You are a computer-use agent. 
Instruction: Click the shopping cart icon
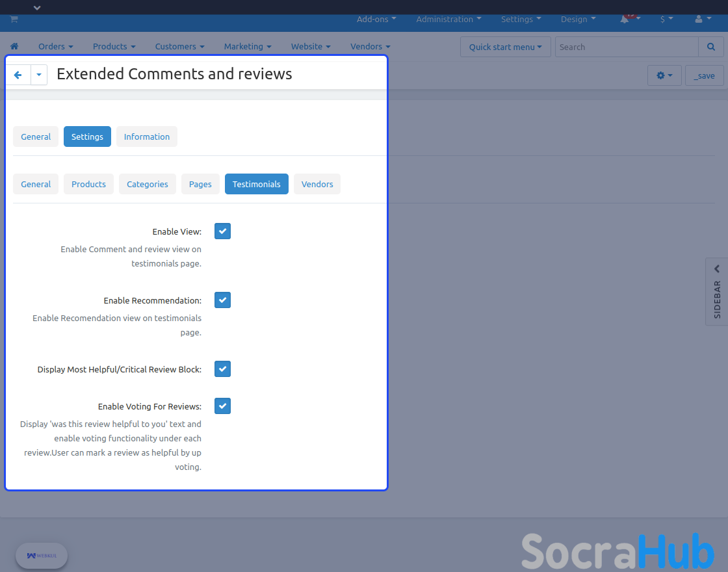point(14,19)
